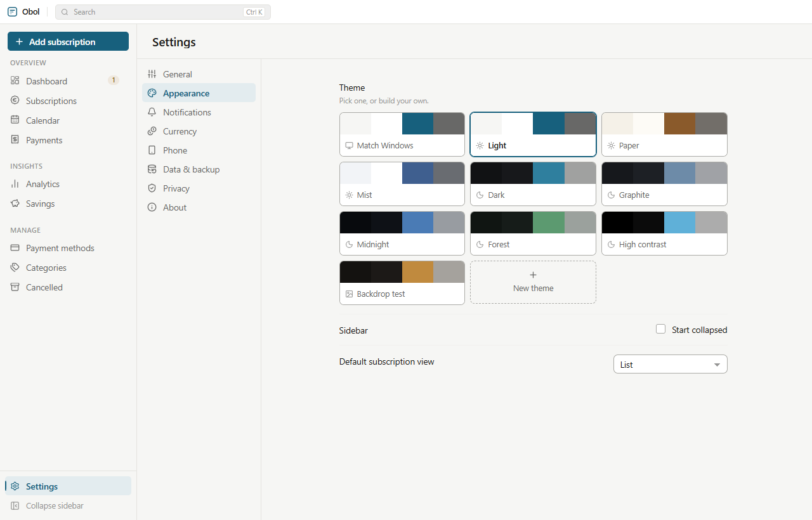812x520 pixels.
Task: Go to the Subscriptions page label
Action: coord(51,101)
